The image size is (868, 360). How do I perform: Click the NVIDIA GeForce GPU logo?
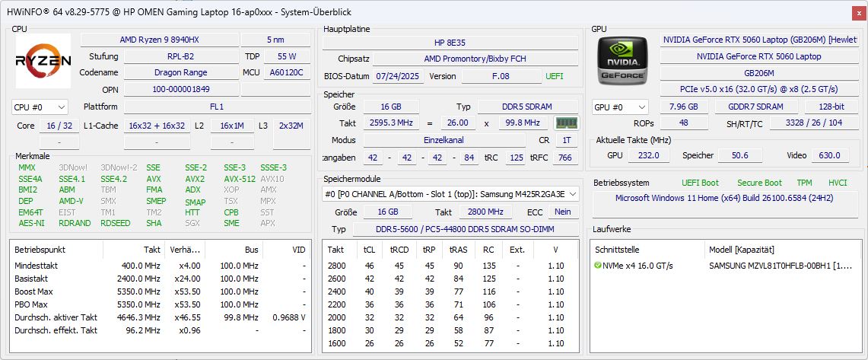pos(622,62)
